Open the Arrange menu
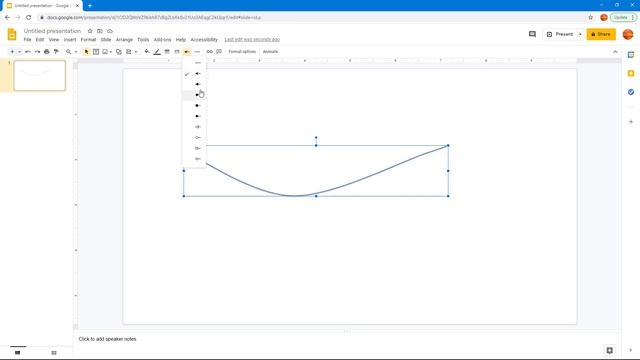The width and height of the screenshot is (640, 360). tap(124, 40)
